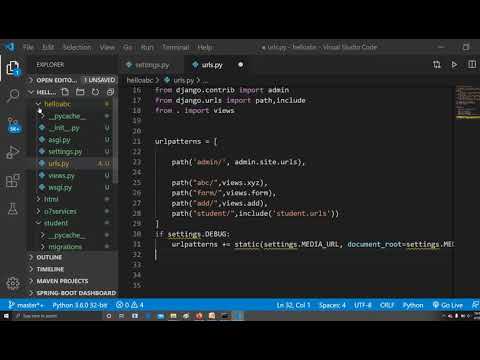Click Ln 32, Col 1 in status bar
480x360 pixels.
[x=293, y=305]
